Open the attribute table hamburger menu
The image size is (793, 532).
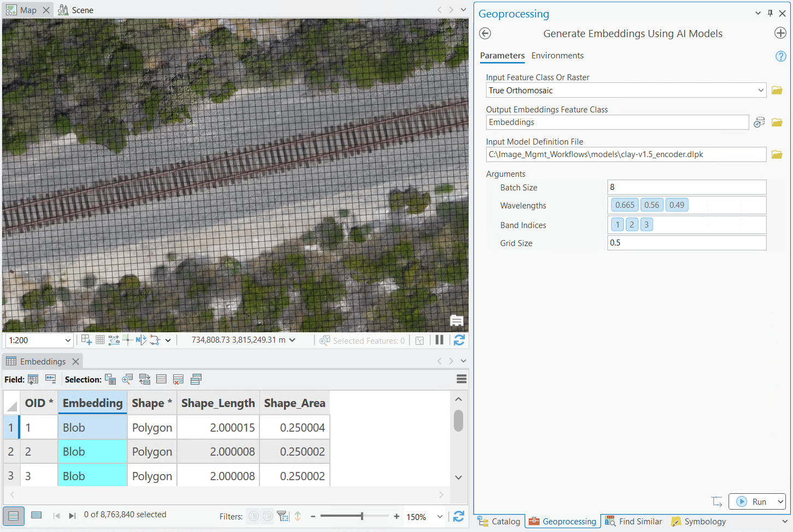click(461, 379)
